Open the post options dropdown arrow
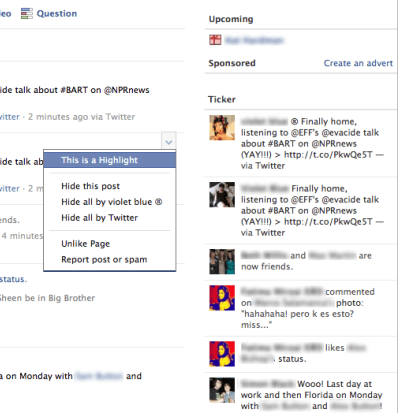Screen dimensions: 398x413 coord(169,142)
